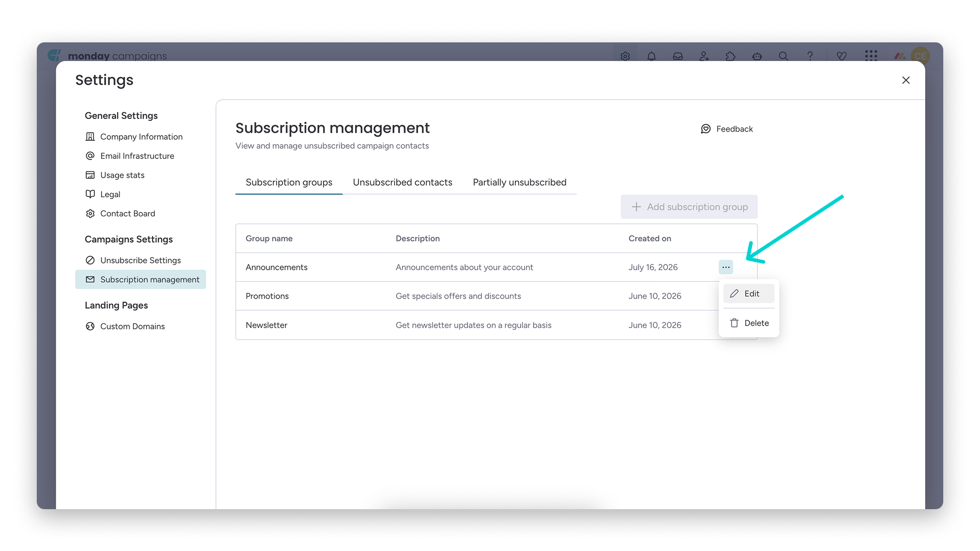Open the inbox tray icon

point(678,56)
